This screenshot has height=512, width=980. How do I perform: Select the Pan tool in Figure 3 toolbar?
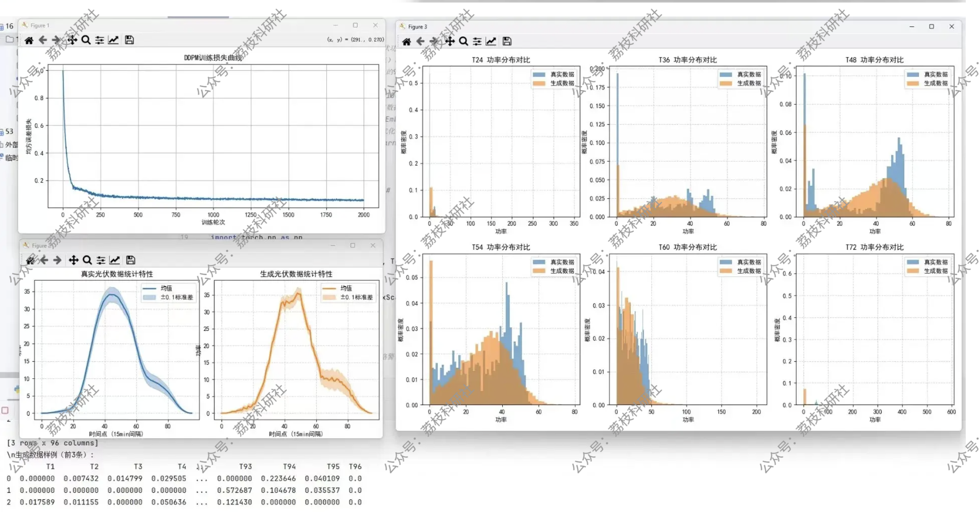point(450,41)
